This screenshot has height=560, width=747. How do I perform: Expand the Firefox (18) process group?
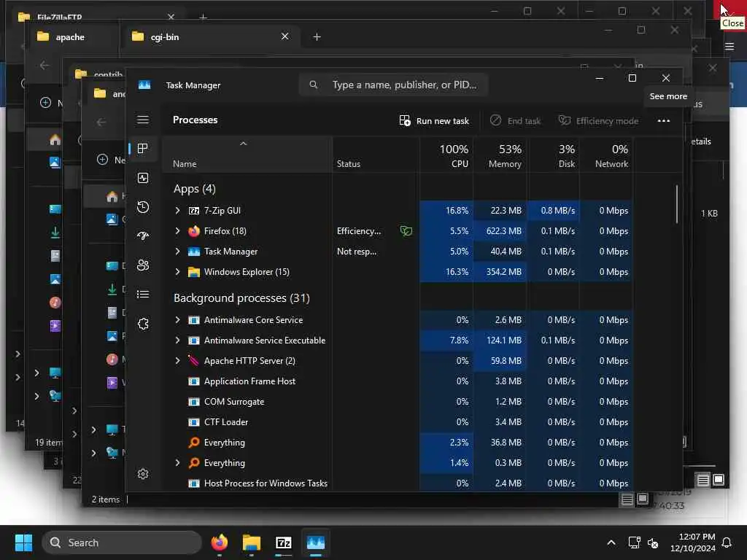178,231
